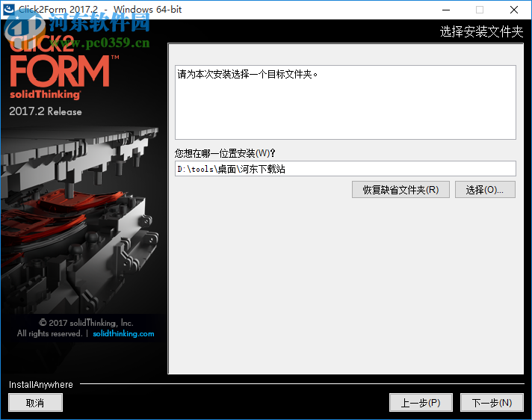This screenshot has width=532, height=420.
Task: Click the 选择安装文件夹 heading text
Action: point(481,31)
